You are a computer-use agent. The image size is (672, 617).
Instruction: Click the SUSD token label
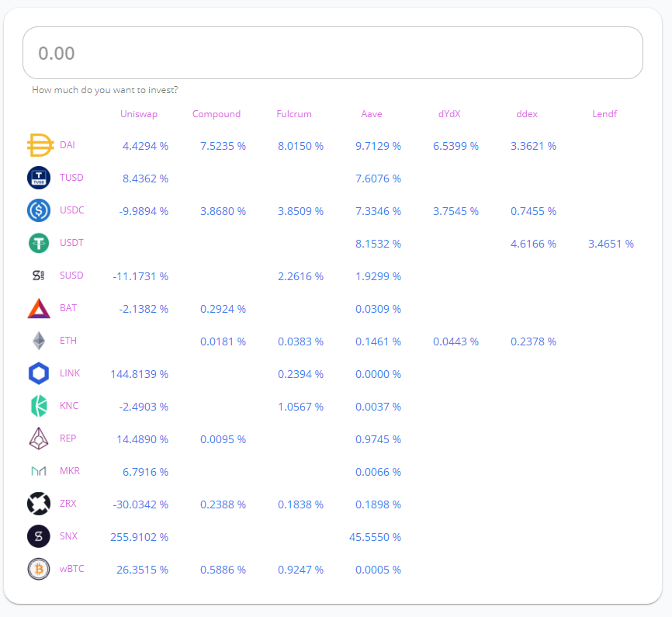[71, 276]
